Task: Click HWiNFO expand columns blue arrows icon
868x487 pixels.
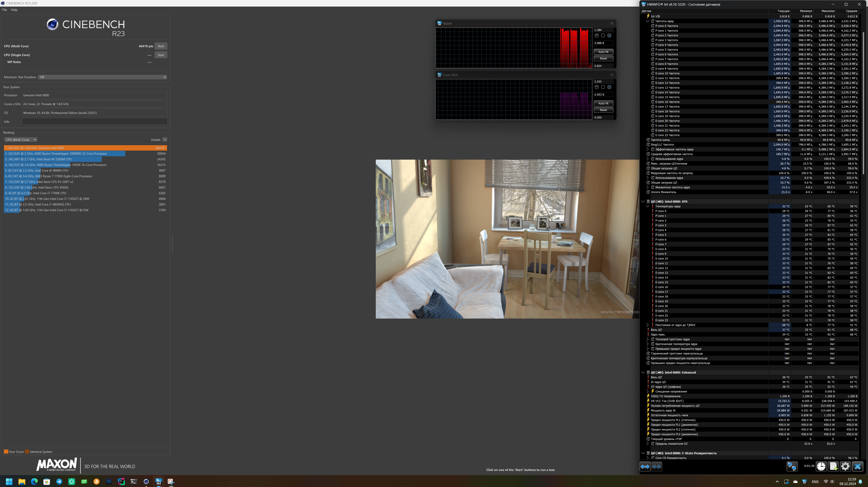Action: tap(645, 466)
